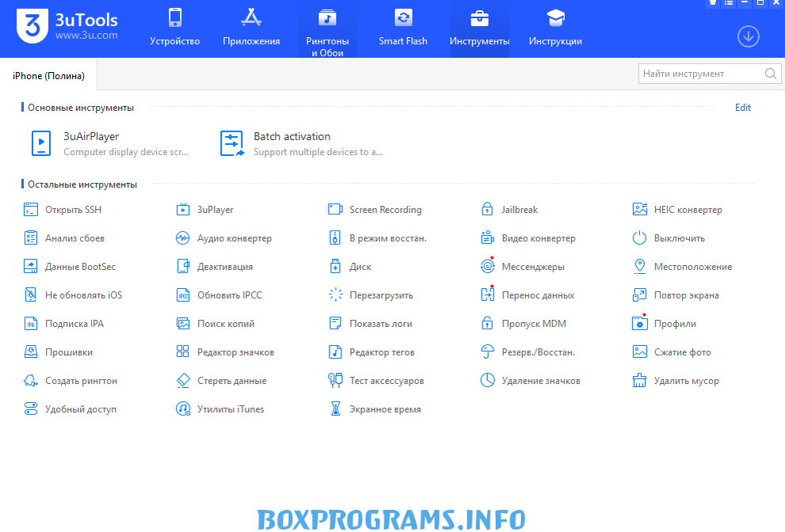This screenshot has width=785, height=532.
Task: Click the Удалить мусор broom icon
Action: 640,381
